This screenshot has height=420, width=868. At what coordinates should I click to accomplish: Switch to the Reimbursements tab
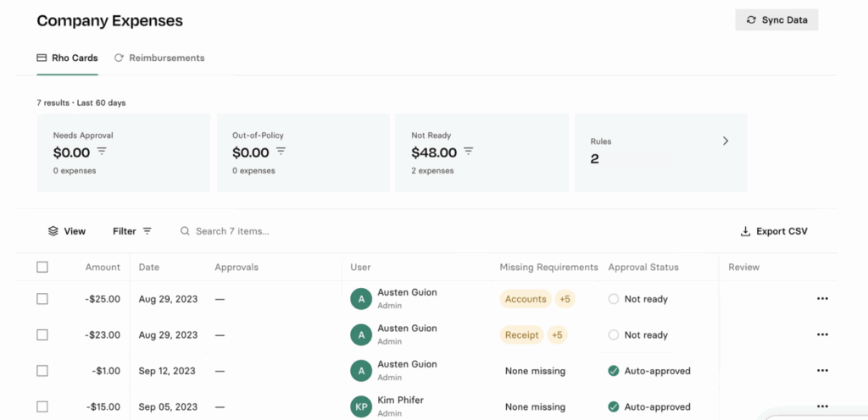point(159,58)
